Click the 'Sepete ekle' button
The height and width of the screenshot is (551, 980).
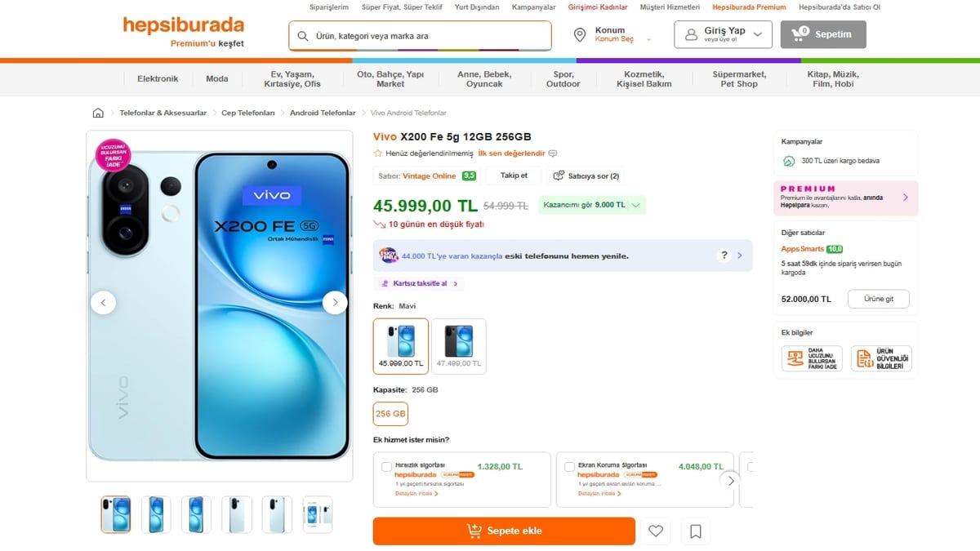(x=504, y=531)
